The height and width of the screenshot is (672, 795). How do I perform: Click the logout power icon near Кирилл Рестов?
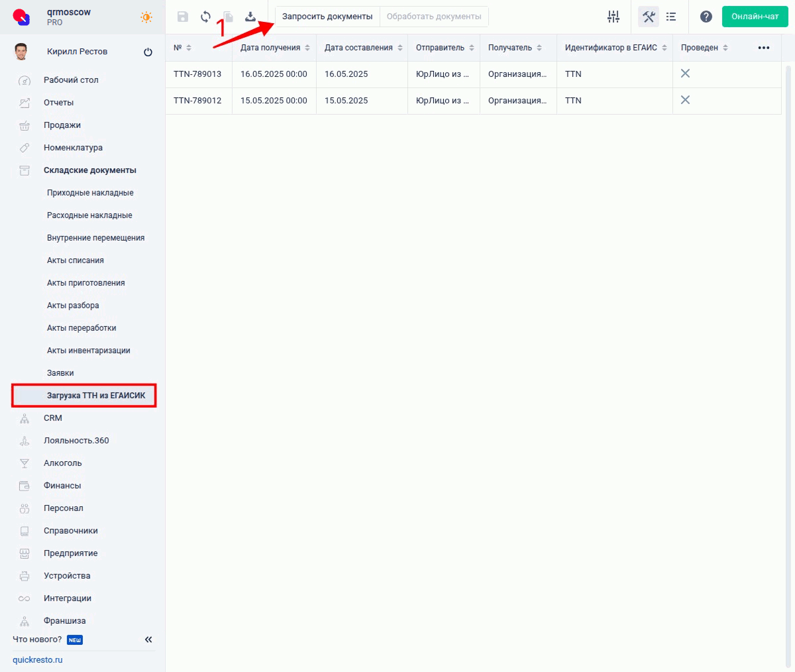[x=148, y=51]
